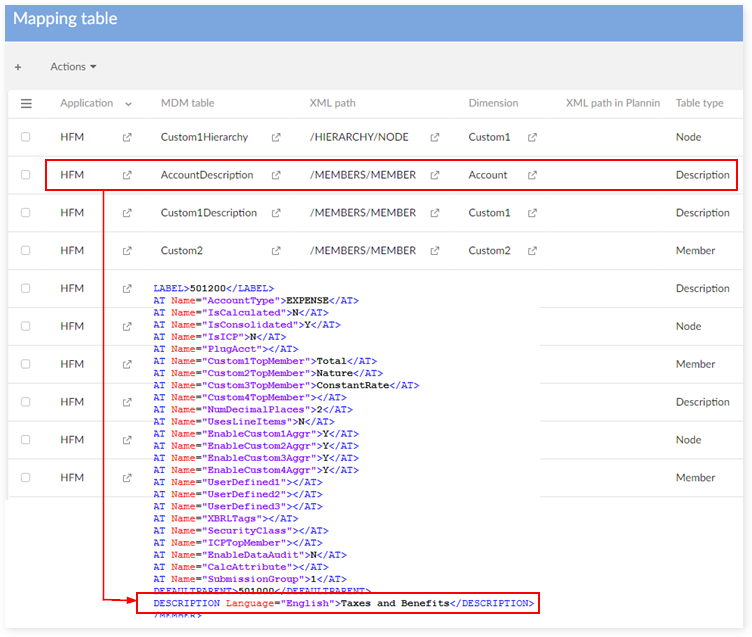Viewport: 752px width, 637px height.
Task: Open HFM application link icon in AccountDescription row
Action: [x=127, y=175]
